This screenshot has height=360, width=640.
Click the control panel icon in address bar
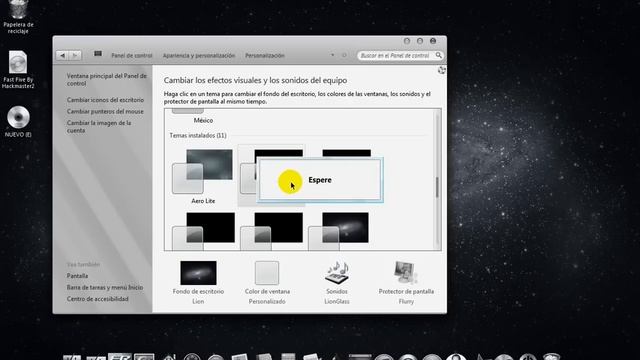tap(98, 54)
